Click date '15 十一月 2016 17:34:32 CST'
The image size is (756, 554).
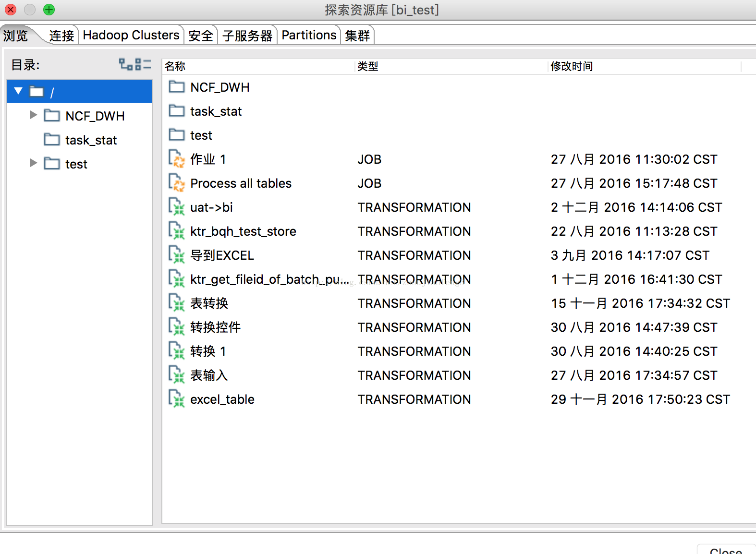(640, 303)
